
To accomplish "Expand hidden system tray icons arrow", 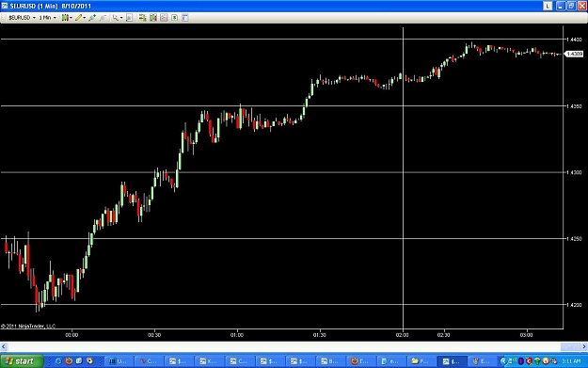I will click(x=503, y=361).
